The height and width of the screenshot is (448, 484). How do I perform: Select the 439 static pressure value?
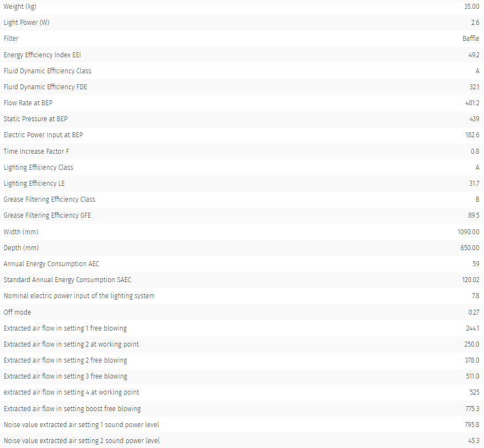[474, 119]
